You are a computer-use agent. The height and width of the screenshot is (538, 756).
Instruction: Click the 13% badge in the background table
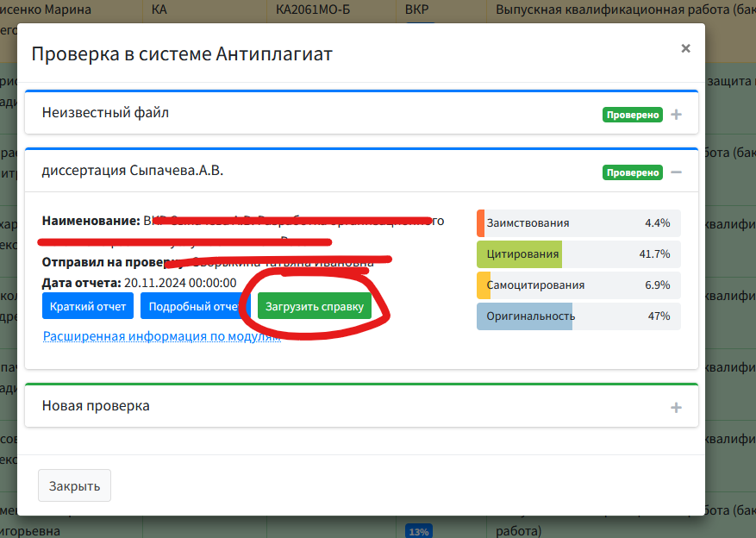coord(418,531)
